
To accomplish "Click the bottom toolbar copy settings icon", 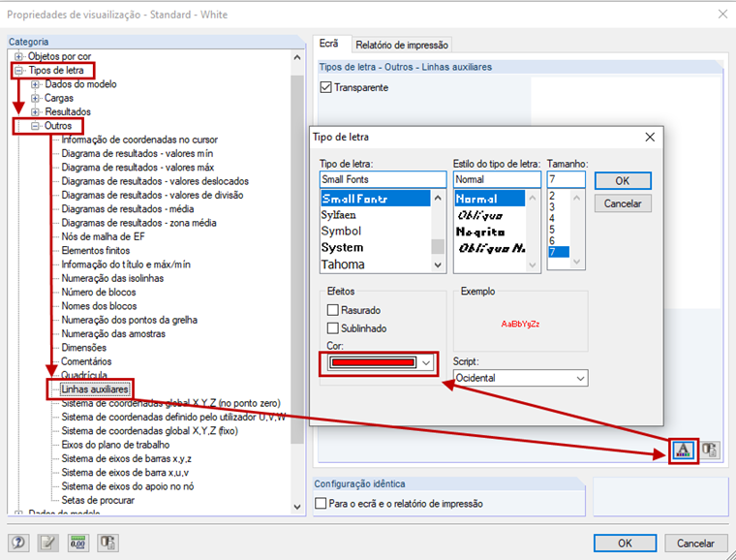I will [107, 544].
